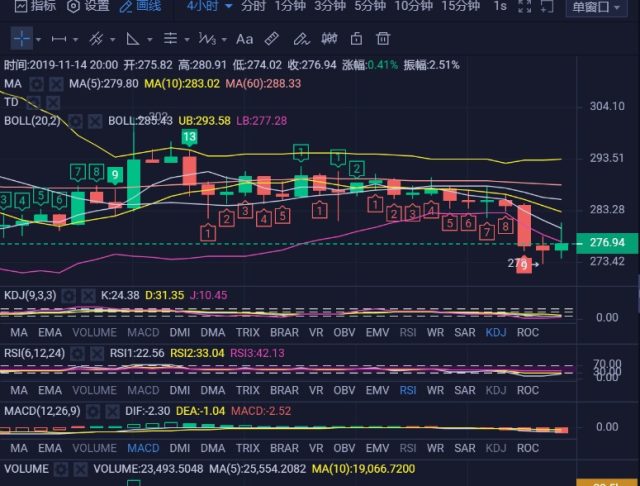
Task: Expand the crosshair tool options arrow
Action: pyautogui.click(x=39, y=40)
